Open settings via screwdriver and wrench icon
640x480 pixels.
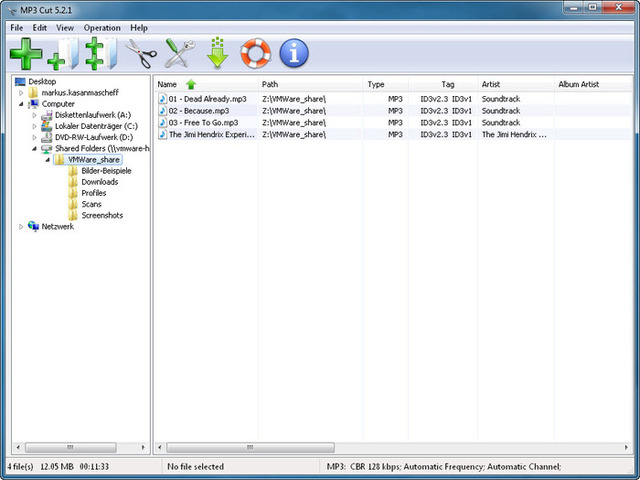180,53
